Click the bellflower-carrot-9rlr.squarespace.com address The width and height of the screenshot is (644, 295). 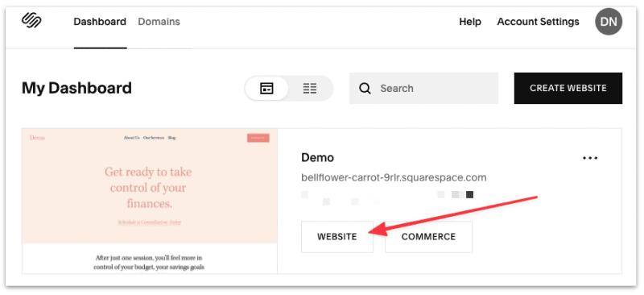pos(394,178)
